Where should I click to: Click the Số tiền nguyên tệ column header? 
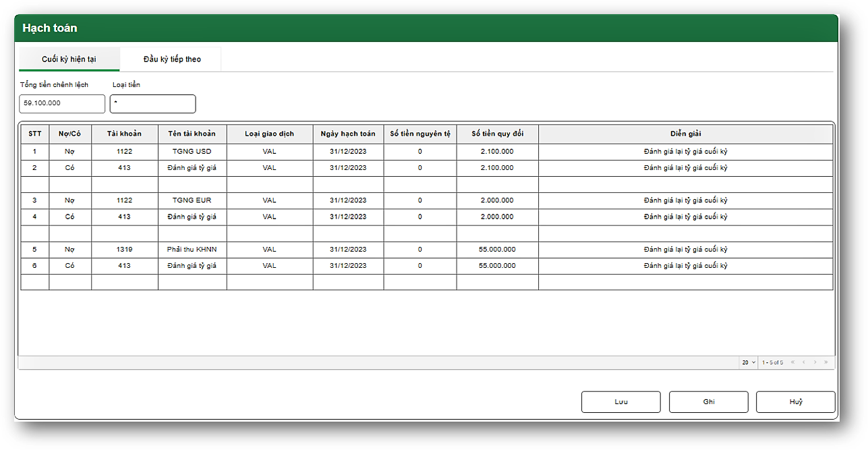[420, 134]
